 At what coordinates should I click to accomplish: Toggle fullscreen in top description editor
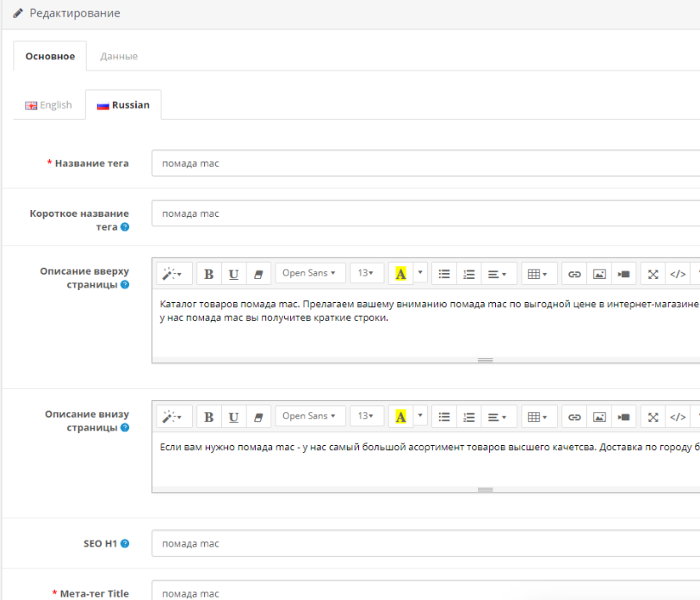tap(653, 274)
